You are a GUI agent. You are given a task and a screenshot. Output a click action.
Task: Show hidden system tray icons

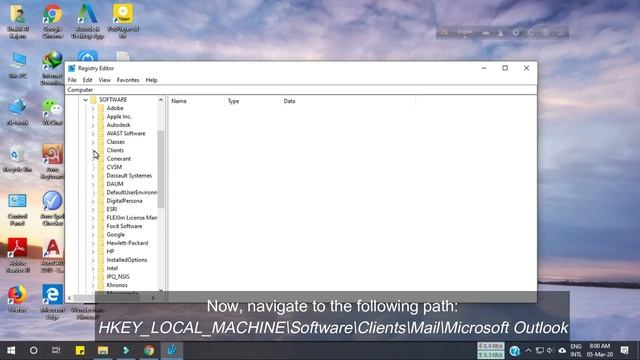(x=528, y=351)
